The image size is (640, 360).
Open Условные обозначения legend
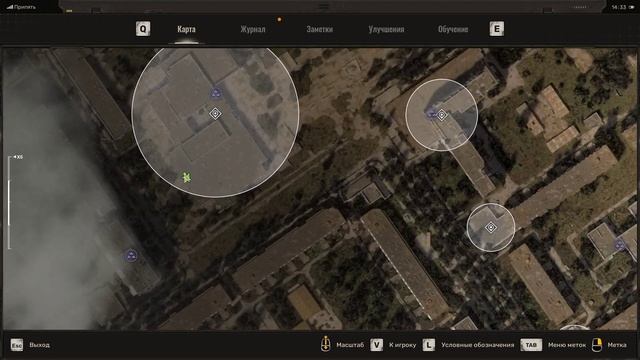pyautogui.click(x=478, y=345)
